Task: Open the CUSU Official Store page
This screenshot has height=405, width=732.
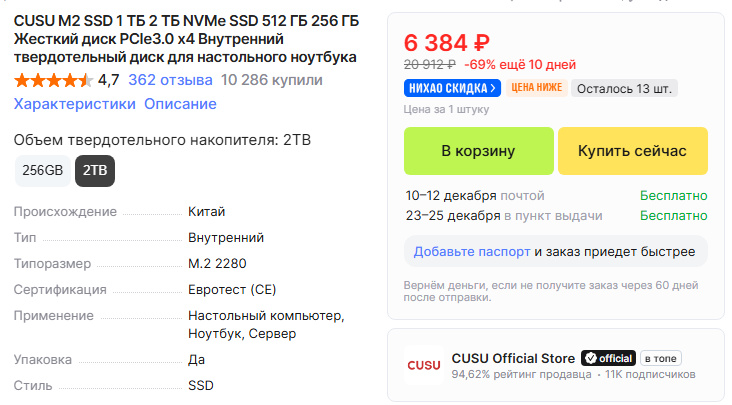Action: (x=513, y=358)
